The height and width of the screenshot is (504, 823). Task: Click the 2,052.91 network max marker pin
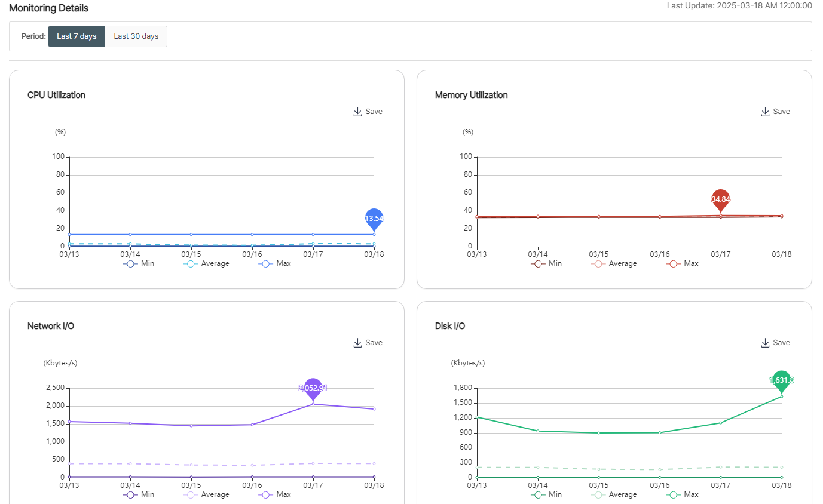tap(313, 389)
